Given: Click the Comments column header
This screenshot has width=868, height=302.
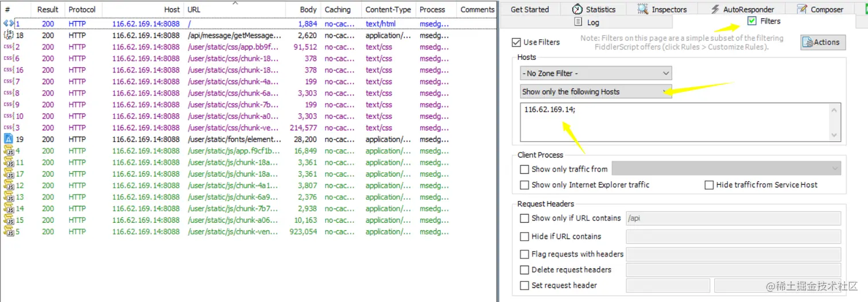Looking at the screenshot, I should point(476,9).
